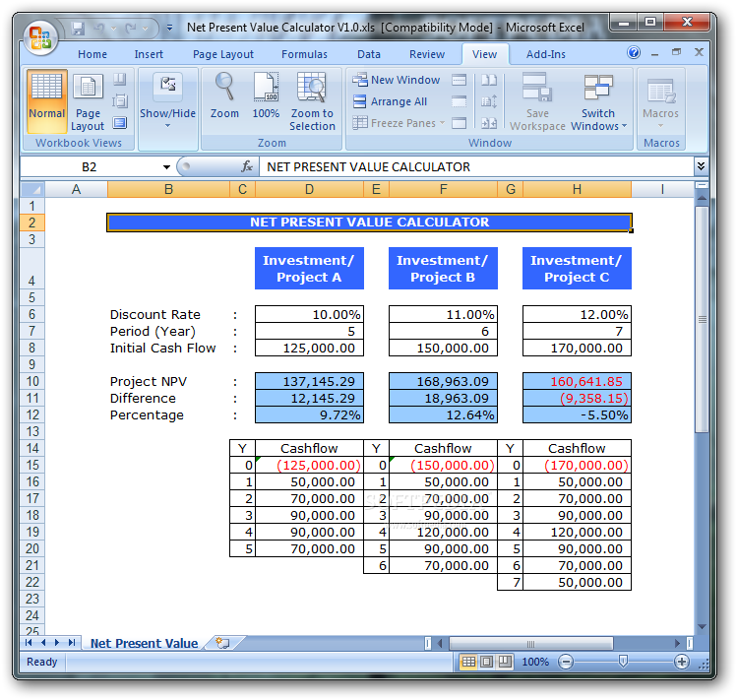
Task: Open the Add-Ins ribbon tab
Action: (x=546, y=54)
